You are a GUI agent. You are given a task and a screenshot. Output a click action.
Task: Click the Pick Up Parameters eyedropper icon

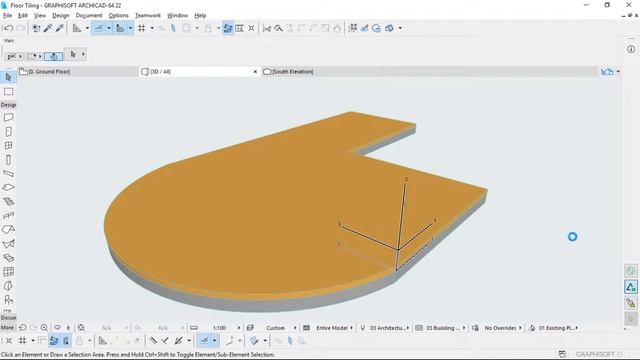[x=48, y=28]
